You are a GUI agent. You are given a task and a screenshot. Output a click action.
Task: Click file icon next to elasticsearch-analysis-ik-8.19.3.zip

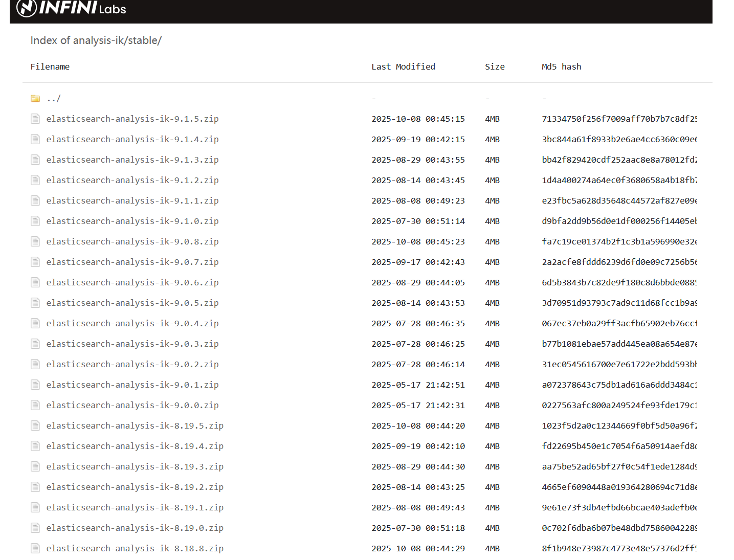pyautogui.click(x=35, y=467)
